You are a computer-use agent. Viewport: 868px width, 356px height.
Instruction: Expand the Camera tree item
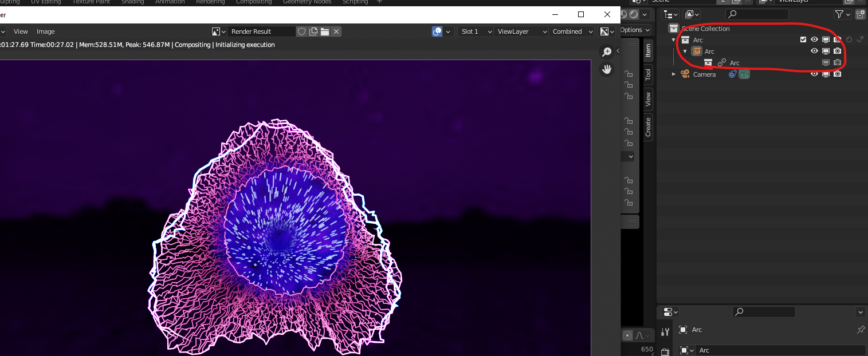coord(674,74)
